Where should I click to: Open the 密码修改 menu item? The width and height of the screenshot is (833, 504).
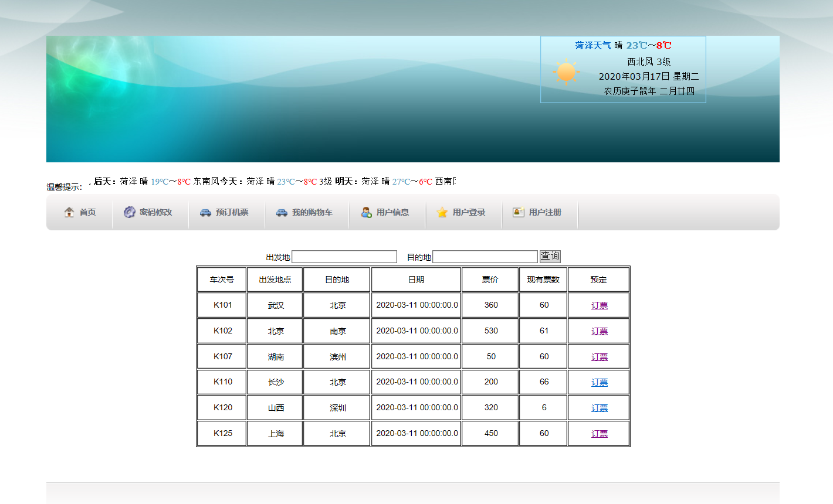coord(156,212)
